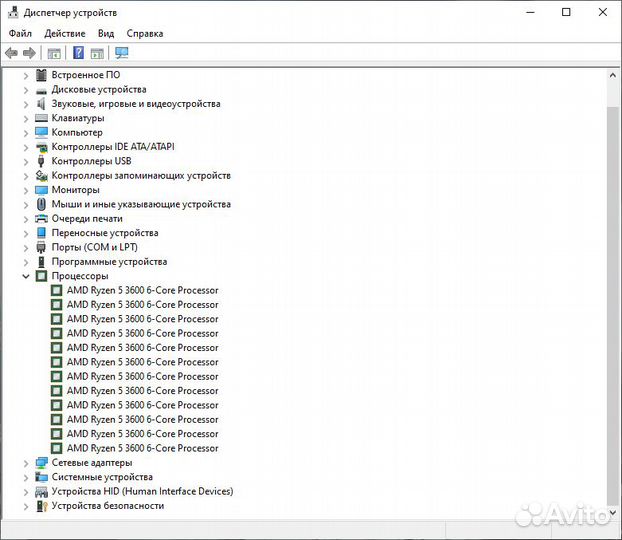
Task: Maximize the Диспетчер устройств window
Action: click(566, 12)
